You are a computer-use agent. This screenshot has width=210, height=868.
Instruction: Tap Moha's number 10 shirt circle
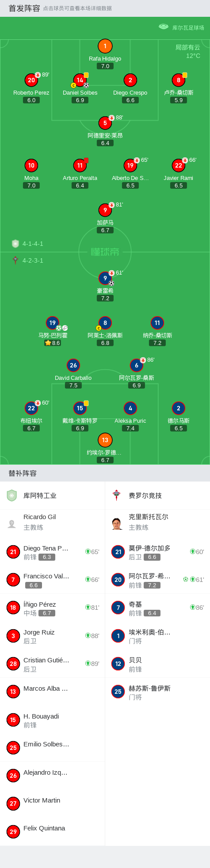31,165
